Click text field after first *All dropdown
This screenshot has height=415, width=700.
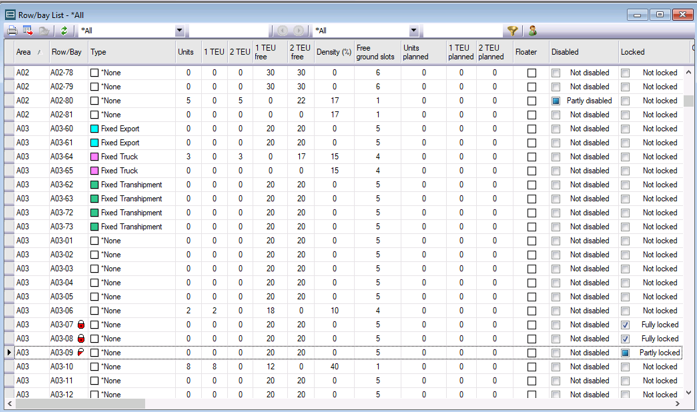point(229,31)
